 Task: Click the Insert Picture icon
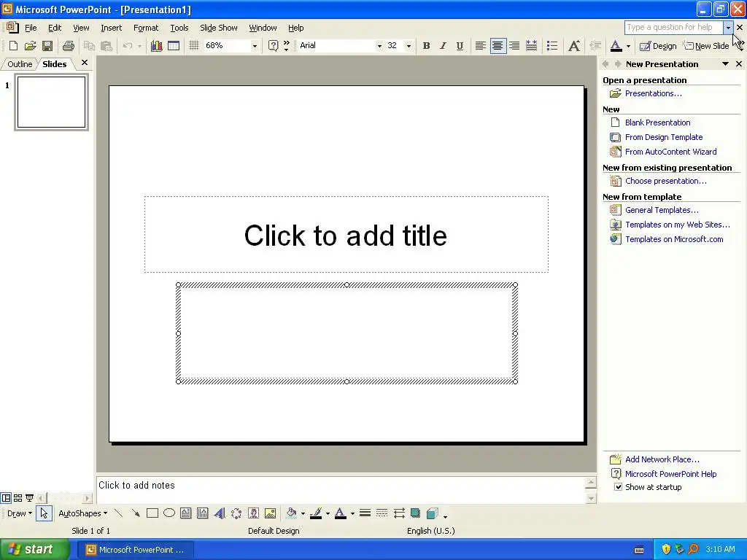[x=270, y=513]
